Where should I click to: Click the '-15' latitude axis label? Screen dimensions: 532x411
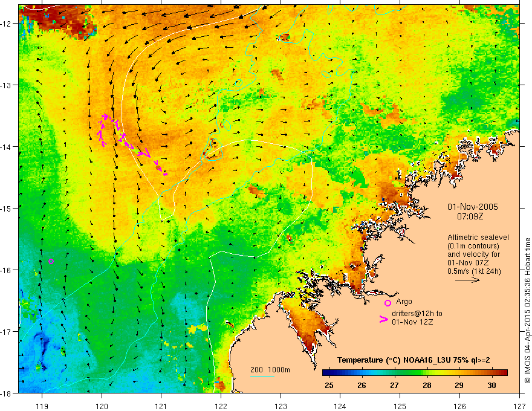coord(7,208)
